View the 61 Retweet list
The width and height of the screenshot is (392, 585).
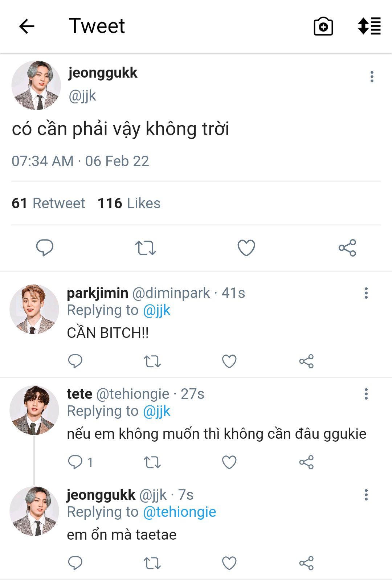(48, 203)
